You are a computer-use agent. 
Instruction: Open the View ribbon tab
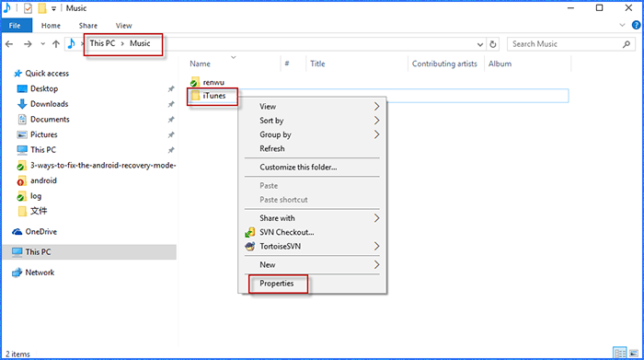coord(123,26)
